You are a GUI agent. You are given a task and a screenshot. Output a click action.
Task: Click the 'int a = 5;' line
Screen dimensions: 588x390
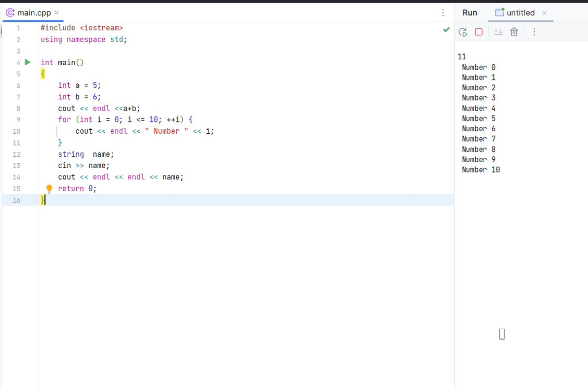[79, 85]
